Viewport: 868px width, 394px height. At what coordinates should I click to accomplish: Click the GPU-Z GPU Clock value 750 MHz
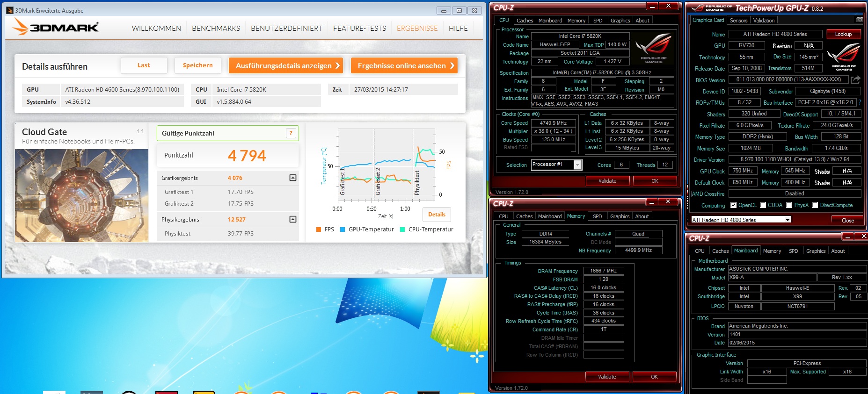743,171
